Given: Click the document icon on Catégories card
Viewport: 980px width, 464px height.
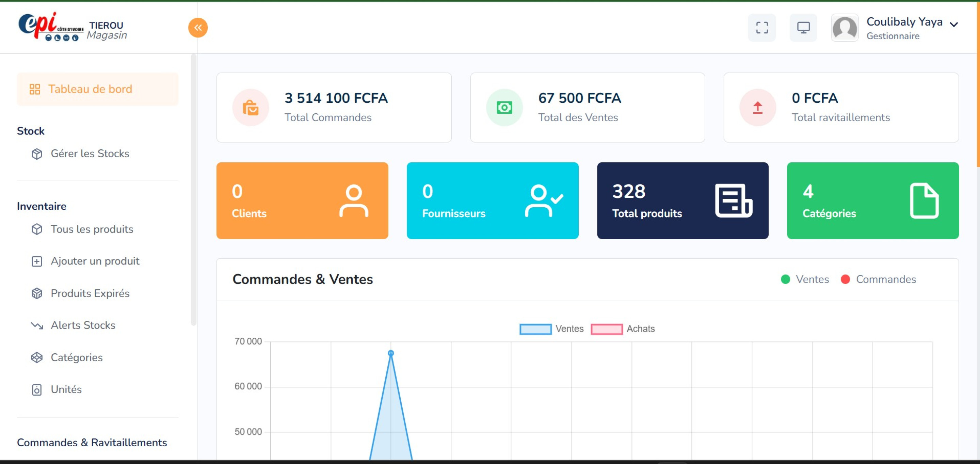Looking at the screenshot, I should (924, 201).
